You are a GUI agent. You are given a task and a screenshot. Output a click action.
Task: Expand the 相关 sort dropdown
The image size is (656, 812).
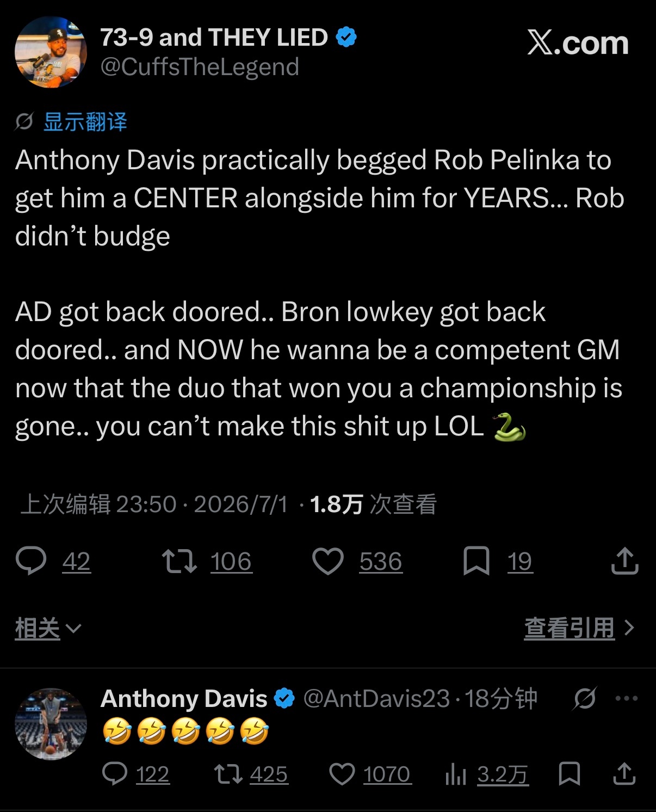(48, 629)
